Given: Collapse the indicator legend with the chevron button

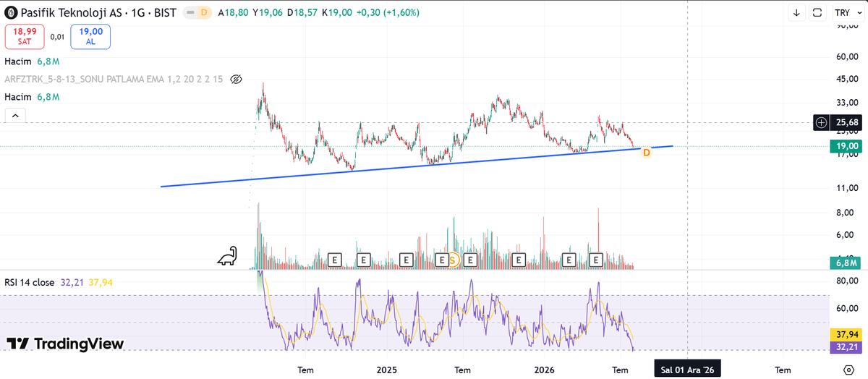Looking at the screenshot, I should pos(15,114).
